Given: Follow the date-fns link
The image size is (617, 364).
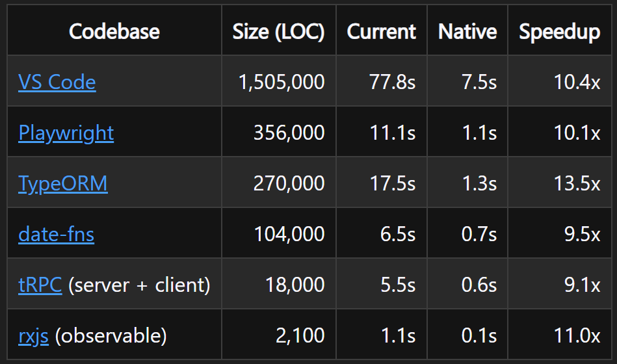Looking at the screenshot, I should click(x=56, y=234).
